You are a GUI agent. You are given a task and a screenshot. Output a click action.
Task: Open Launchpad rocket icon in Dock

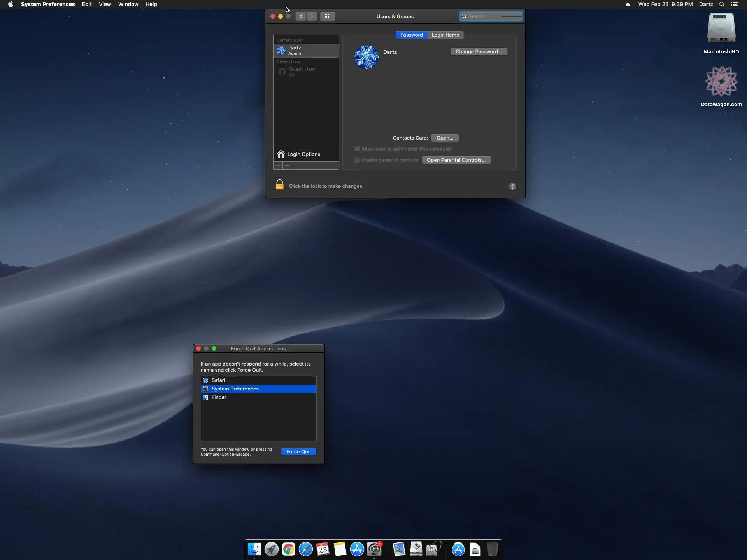coord(271,549)
